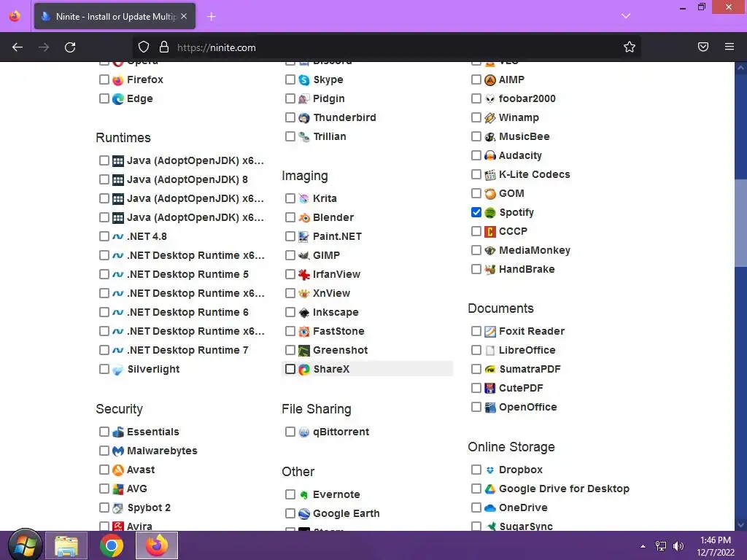
Task: Click the Greenshot label
Action: click(x=340, y=350)
